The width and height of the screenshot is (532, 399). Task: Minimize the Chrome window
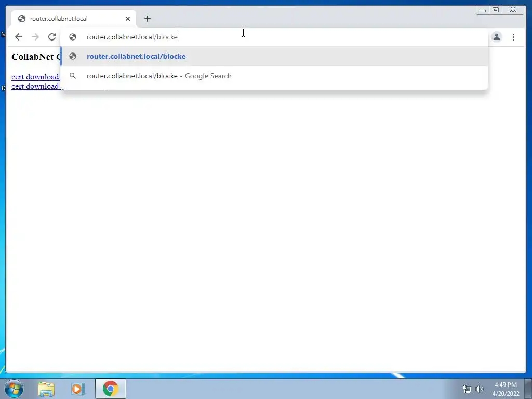(483, 10)
